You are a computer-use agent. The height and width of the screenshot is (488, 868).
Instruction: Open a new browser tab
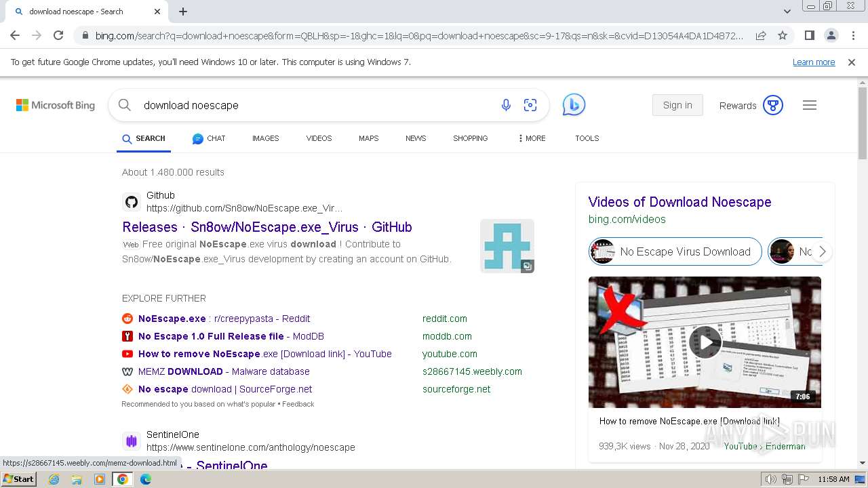tap(183, 12)
